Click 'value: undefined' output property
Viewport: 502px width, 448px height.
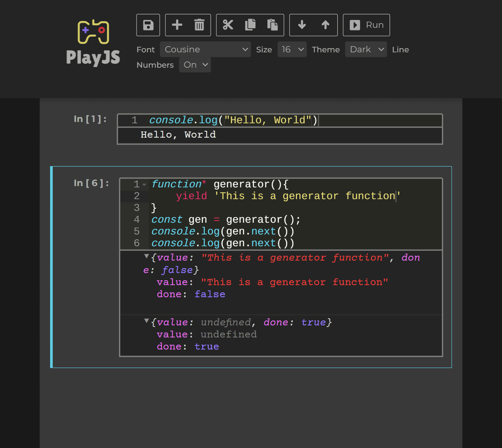pyautogui.click(x=207, y=335)
